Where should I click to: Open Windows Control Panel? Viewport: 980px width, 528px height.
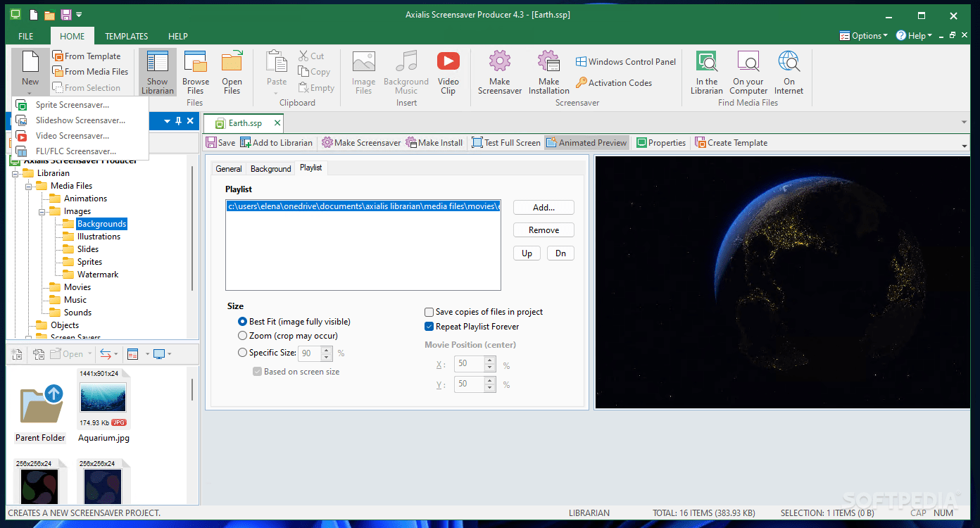(x=626, y=62)
